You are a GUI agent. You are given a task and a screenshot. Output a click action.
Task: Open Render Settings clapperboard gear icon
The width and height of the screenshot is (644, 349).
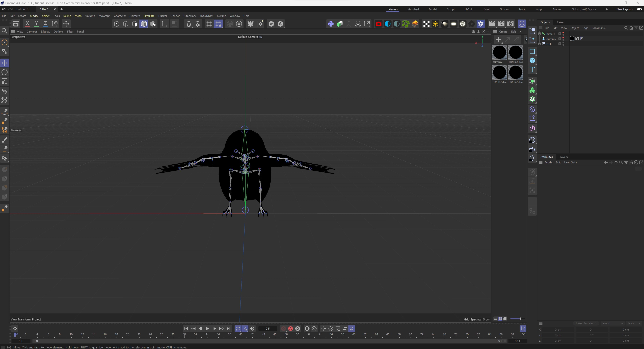(x=510, y=24)
